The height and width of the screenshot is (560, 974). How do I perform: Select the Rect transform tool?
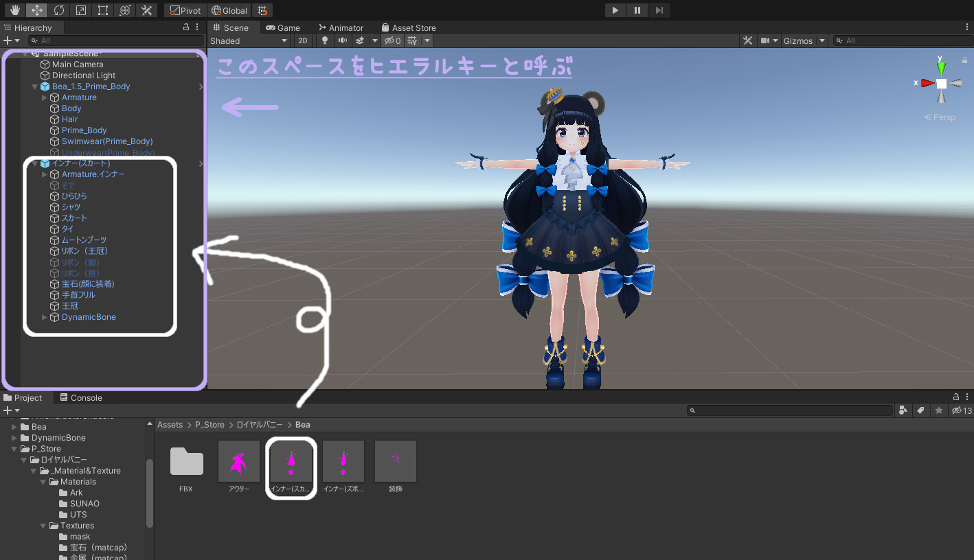coord(102,10)
